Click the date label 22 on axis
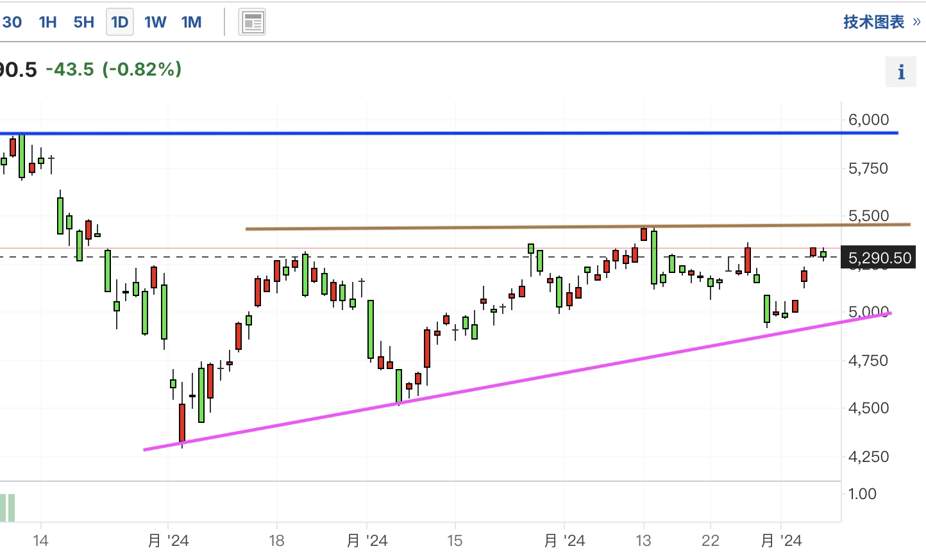Image resolution: width=926 pixels, height=560 pixels. coord(710,541)
